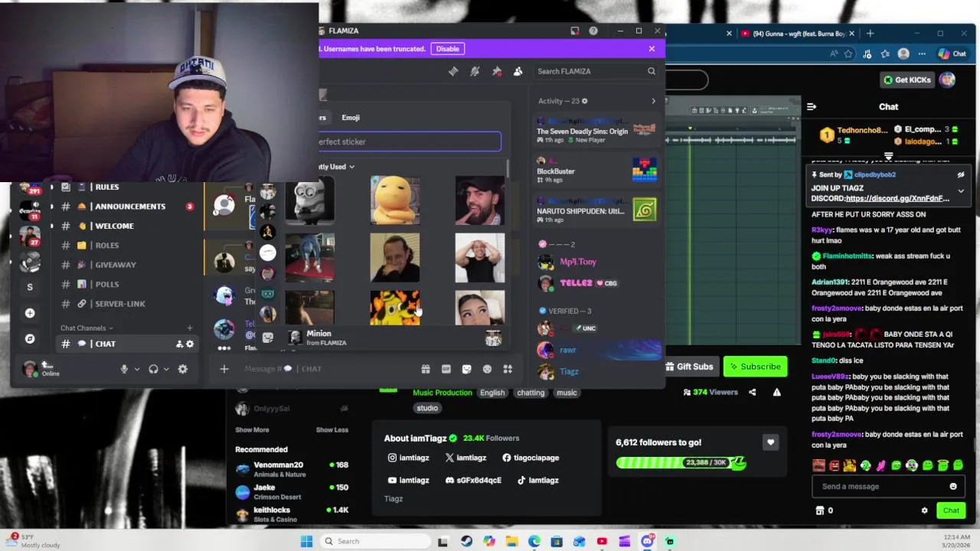Screen dimensions: 980x551
Task: Open Windows Start menu
Action: pyautogui.click(x=306, y=542)
